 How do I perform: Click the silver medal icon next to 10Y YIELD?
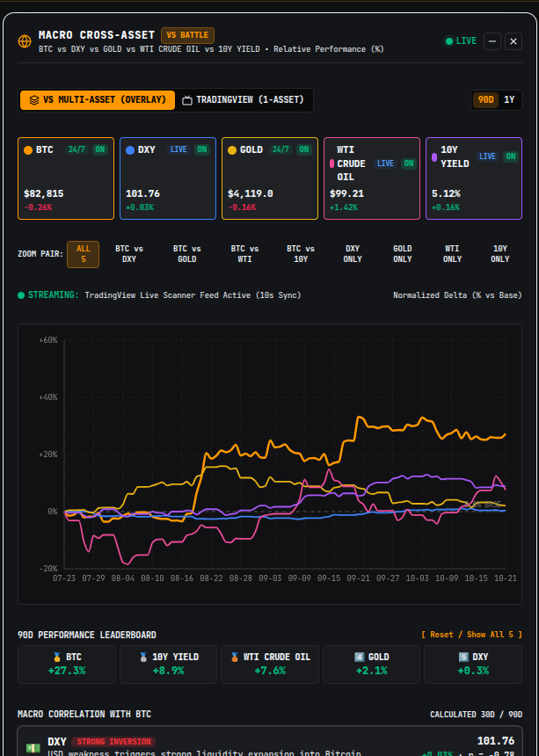coord(142,658)
